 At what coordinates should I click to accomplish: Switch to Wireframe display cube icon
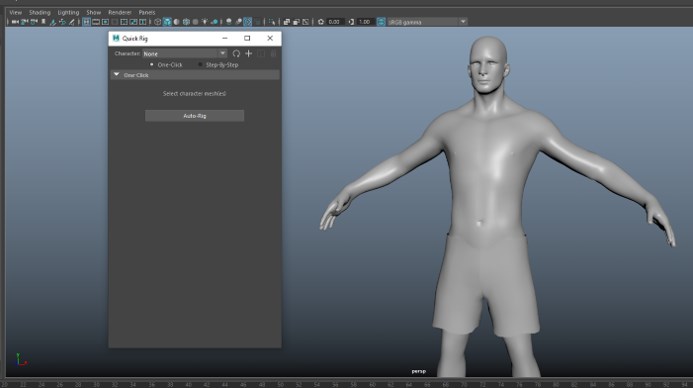point(157,22)
